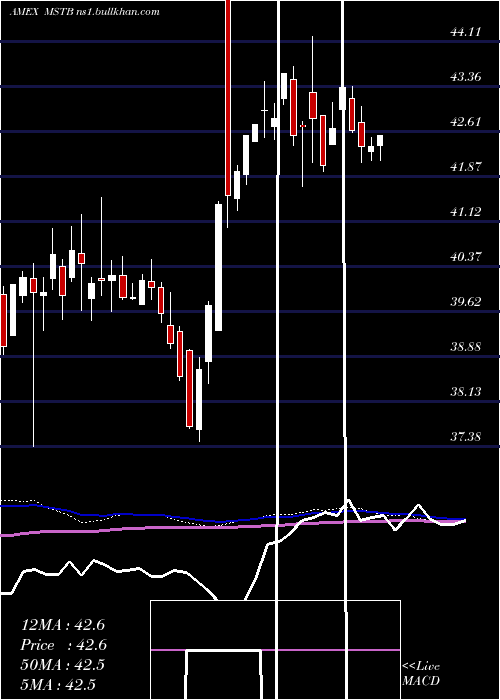
Task: Click the 40.37 price axis label
Action: [x=466, y=257]
